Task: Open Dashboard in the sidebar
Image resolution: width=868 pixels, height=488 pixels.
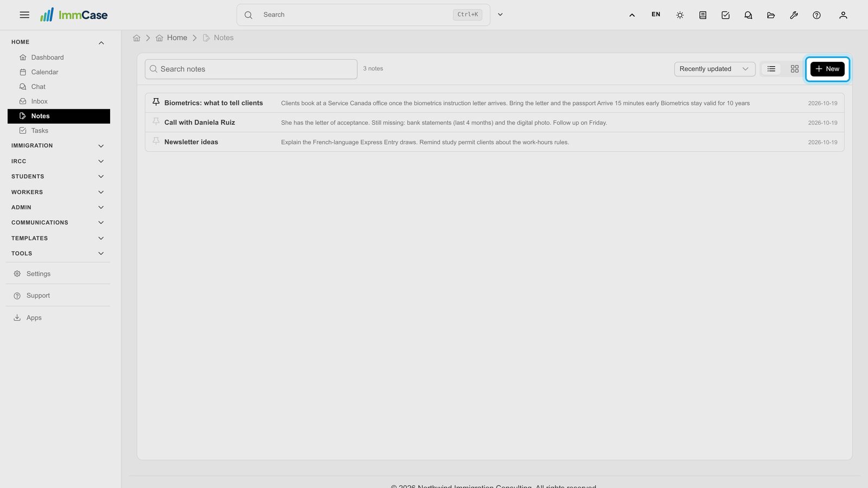Action: 59,57
